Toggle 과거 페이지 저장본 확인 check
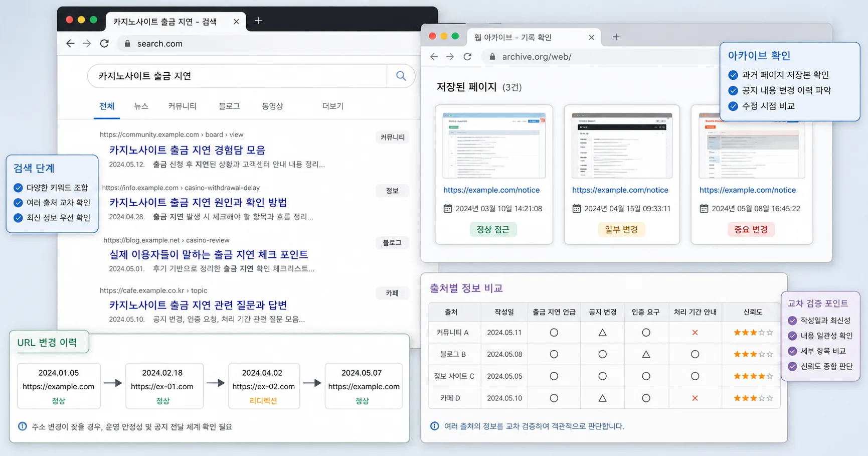Viewport: 868px width, 456px height. (733, 75)
